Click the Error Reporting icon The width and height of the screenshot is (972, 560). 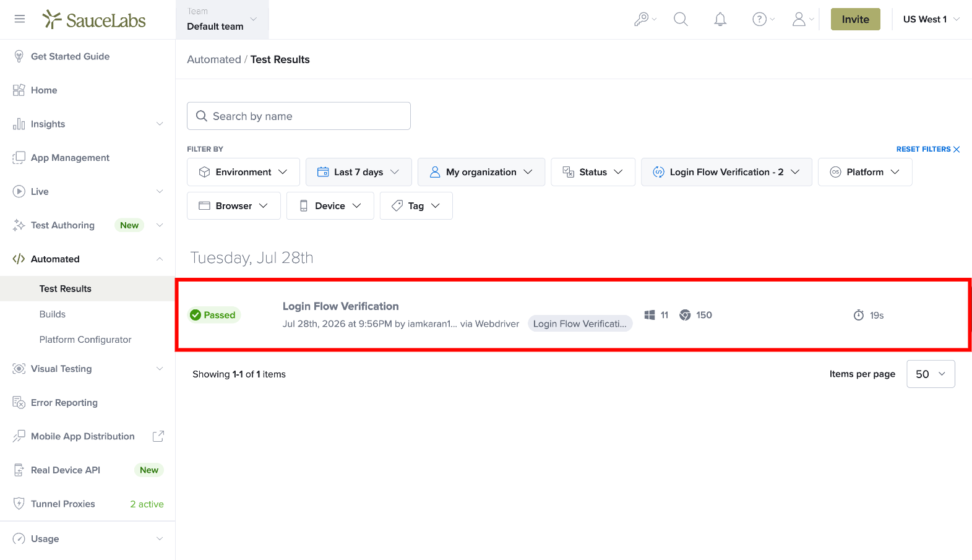19,402
